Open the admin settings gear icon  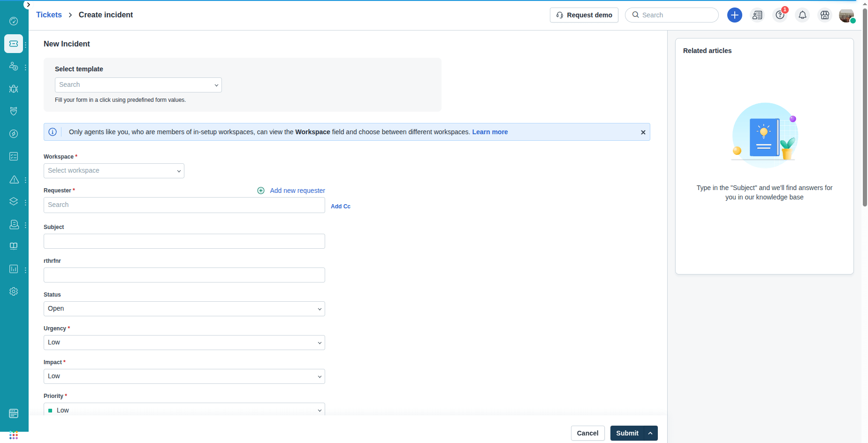tap(14, 291)
